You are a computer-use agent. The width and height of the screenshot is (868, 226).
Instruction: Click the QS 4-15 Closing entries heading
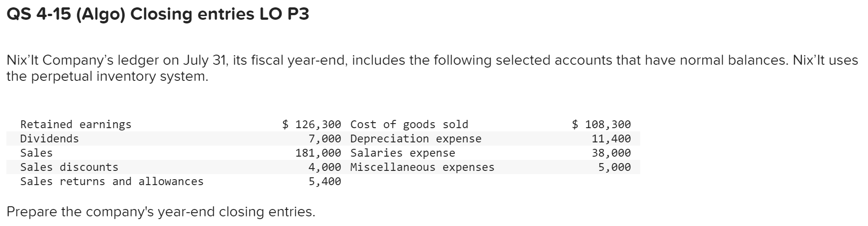point(158,15)
